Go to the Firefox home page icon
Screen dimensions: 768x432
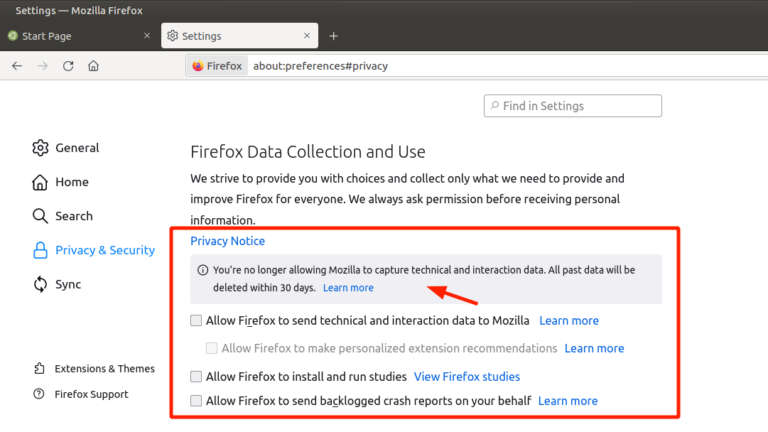pyautogui.click(x=93, y=66)
